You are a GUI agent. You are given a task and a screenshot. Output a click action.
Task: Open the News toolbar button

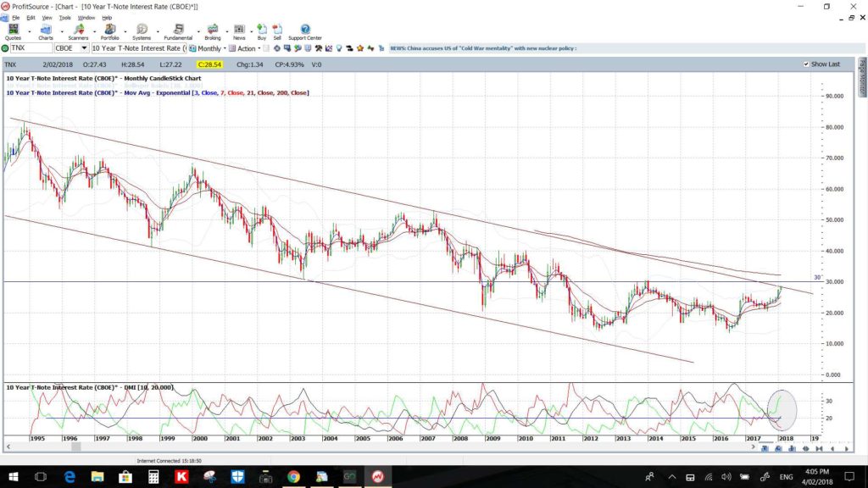[x=239, y=32]
